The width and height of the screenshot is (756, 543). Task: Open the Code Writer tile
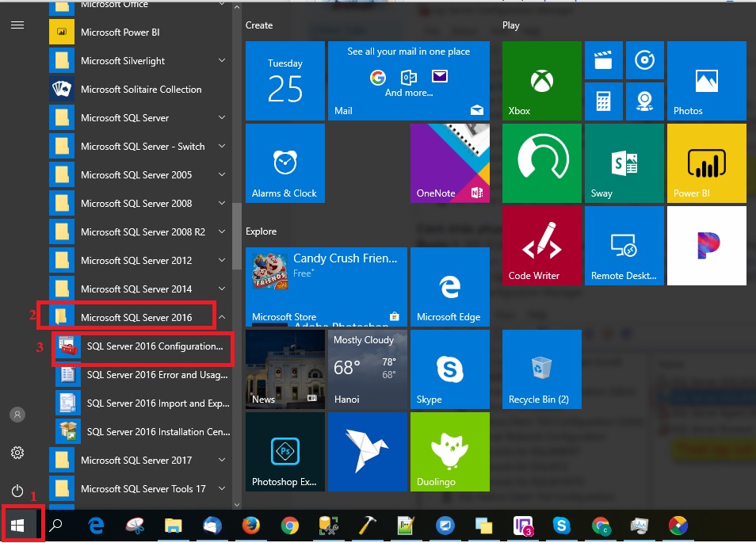point(541,246)
